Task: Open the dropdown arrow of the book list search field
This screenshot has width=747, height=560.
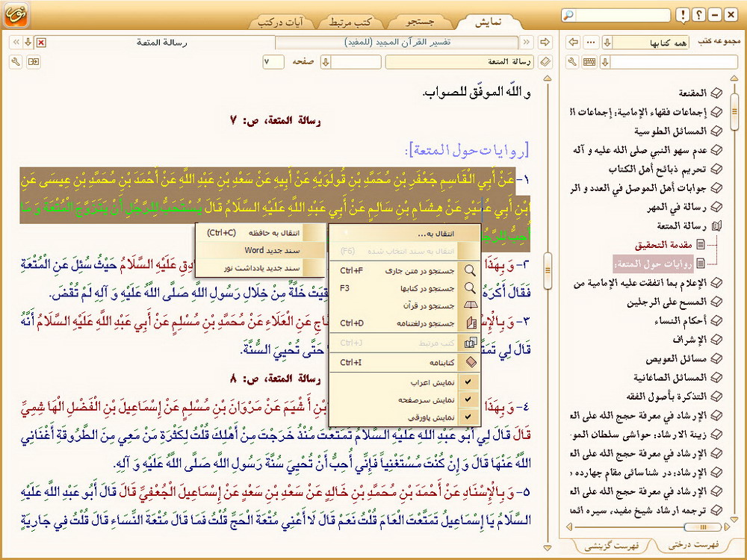Action: (x=605, y=62)
